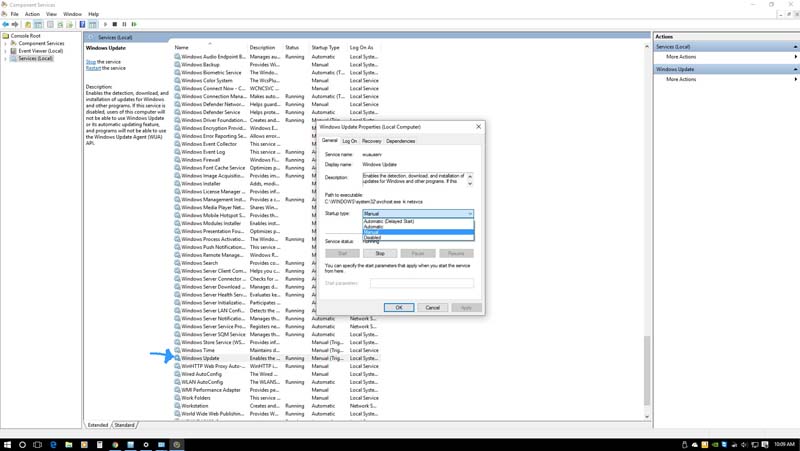Click the blue Help toolbar icon
Viewport: 800px width, 451px height.
point(82,24)
